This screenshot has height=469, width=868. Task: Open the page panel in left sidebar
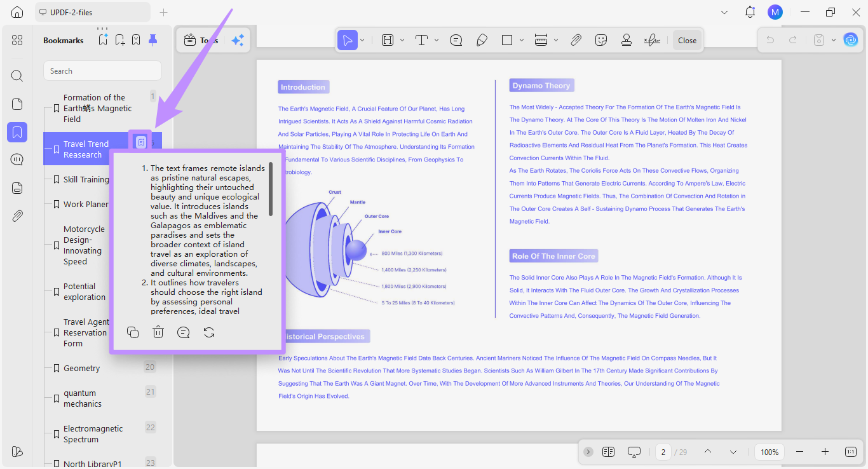[x=17, y=104]
